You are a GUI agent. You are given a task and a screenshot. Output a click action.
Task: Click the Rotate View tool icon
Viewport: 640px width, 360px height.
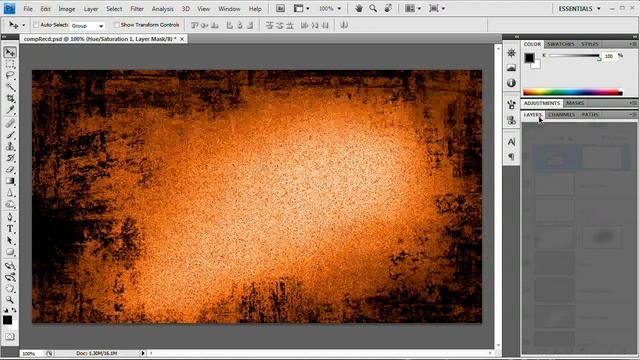388,9
